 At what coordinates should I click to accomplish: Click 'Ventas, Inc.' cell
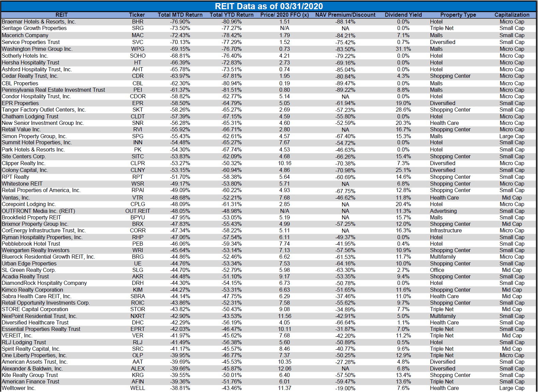pos(16,198)
